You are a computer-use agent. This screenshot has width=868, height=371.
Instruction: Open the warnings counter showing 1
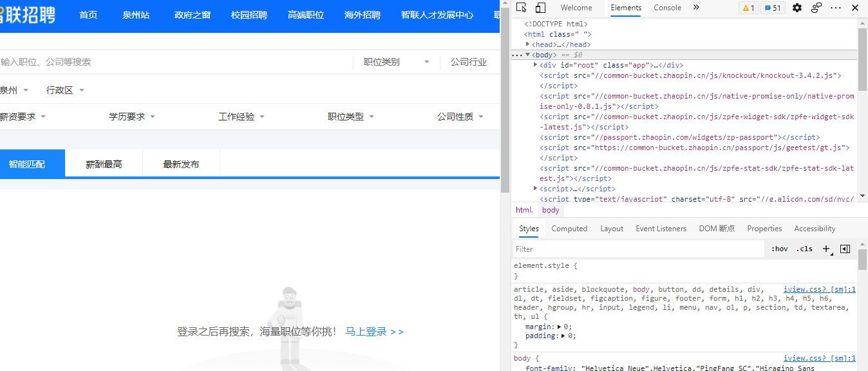click(x=748, y=8)
